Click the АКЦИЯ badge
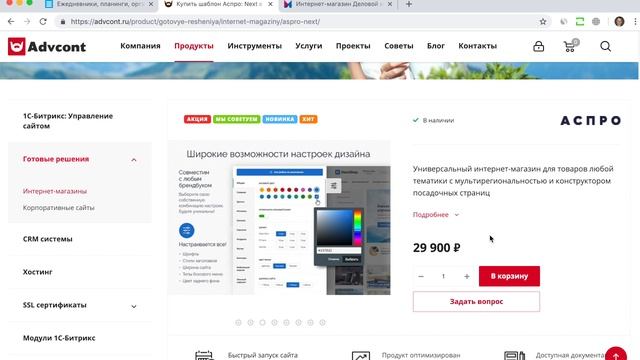This screenshot has height=360, width=640. 197,119
